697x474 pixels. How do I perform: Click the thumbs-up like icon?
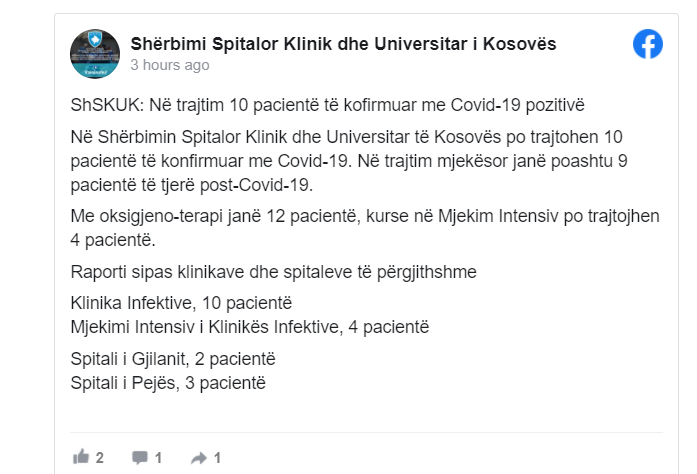coord(81,457)
